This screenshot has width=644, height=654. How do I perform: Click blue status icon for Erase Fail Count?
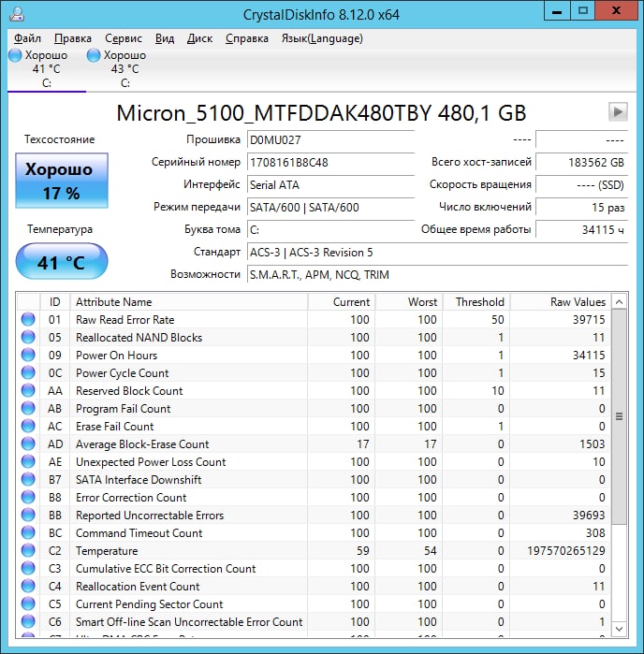coord(28,426)
